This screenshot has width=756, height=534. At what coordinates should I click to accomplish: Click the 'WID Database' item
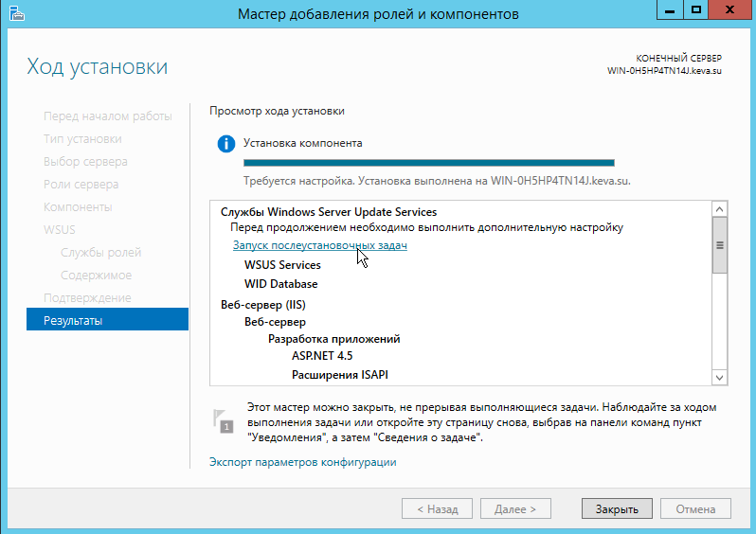(281, 284)
